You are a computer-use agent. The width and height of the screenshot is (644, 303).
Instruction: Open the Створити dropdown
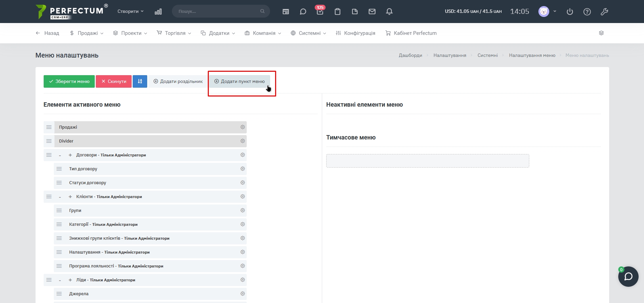[x=131, y=11]
